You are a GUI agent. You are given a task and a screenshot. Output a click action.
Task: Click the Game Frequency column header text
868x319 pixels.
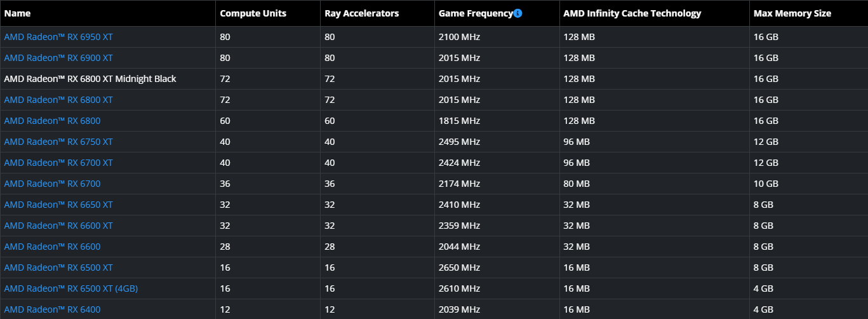pyautogui.click(x=476, y=13)
